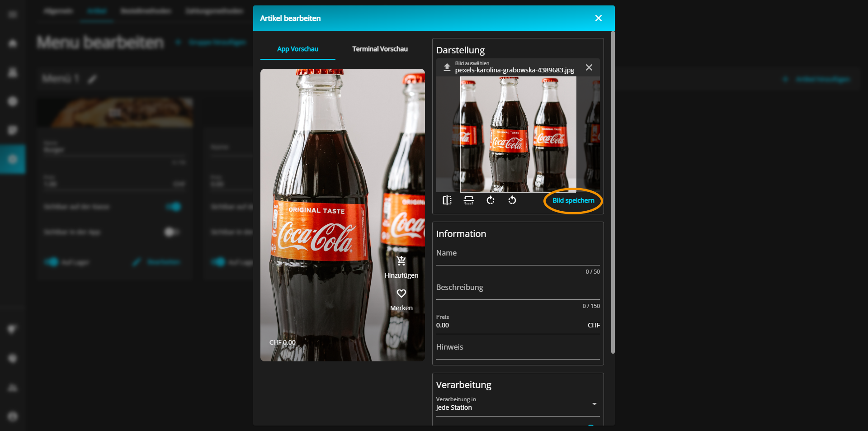The width and height of the screenshot is (868, 431).
Task: Open the home icon in the left sidebar
Action: 13,43
